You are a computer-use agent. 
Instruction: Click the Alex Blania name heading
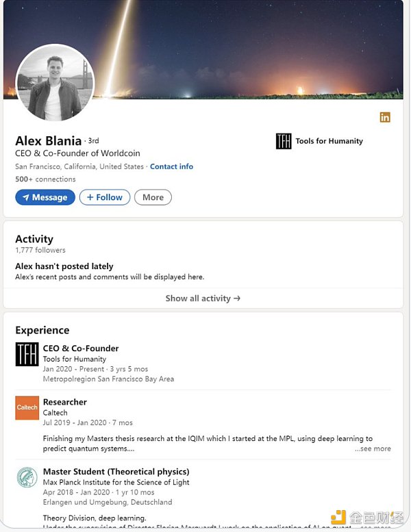pos(48,141)
